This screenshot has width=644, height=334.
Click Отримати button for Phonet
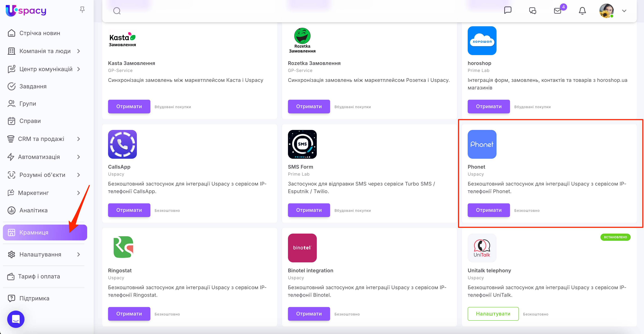click(x=489, y=210)
